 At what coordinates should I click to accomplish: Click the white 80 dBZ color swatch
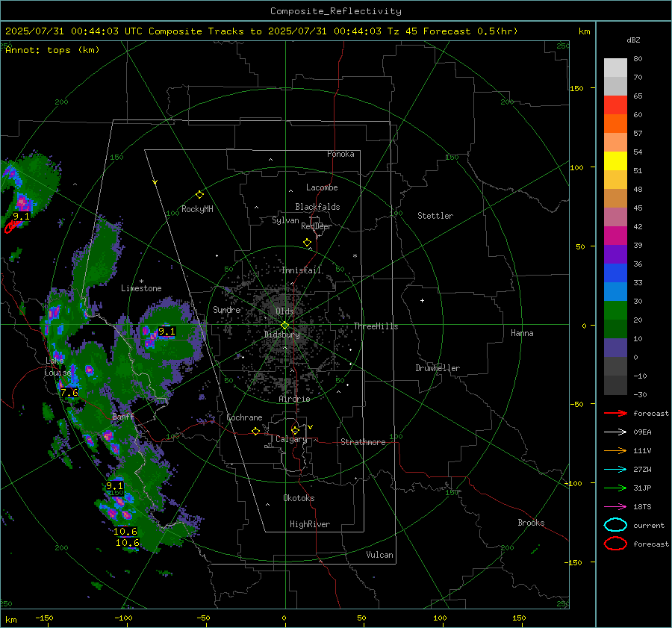click(615, 67)
